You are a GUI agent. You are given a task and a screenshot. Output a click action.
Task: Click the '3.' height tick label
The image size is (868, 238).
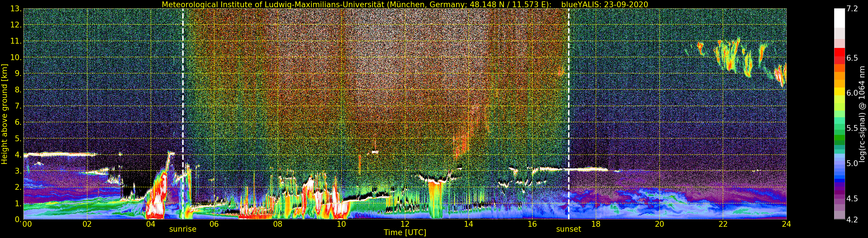coord(18,171)
